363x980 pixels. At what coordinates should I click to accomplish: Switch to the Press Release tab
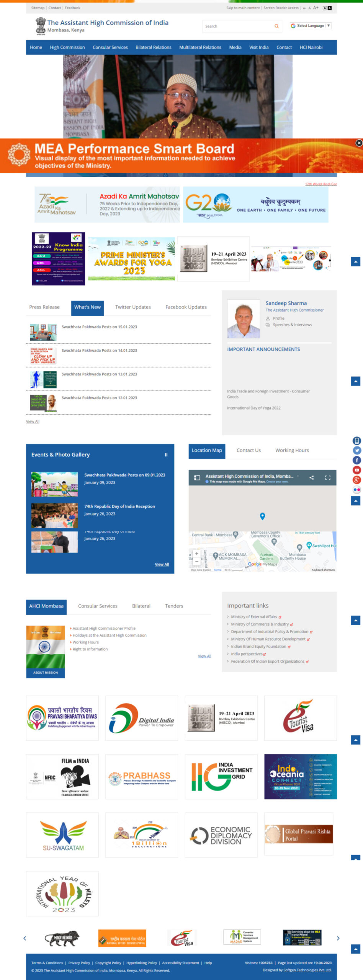(44, 307)
